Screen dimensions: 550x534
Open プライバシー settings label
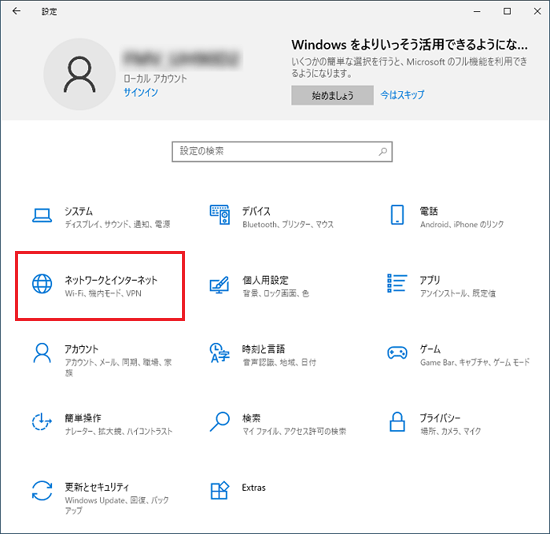pos(440,418)
